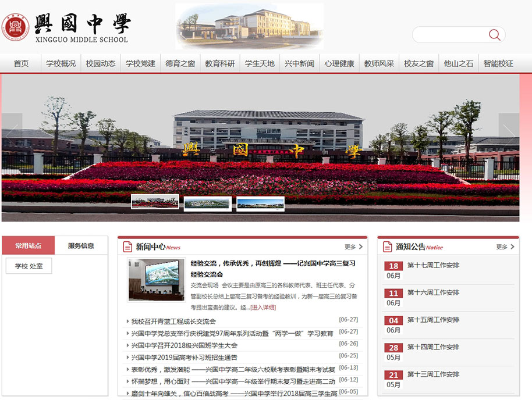Open the 学校概况 menu item
This screenshot has width=532, height=400.
(61, 63)
